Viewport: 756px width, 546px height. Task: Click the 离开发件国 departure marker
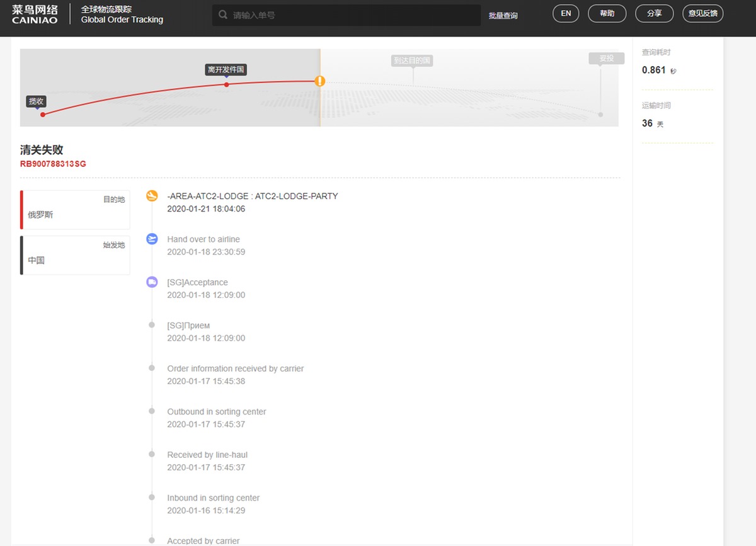[x=226, y=70]
